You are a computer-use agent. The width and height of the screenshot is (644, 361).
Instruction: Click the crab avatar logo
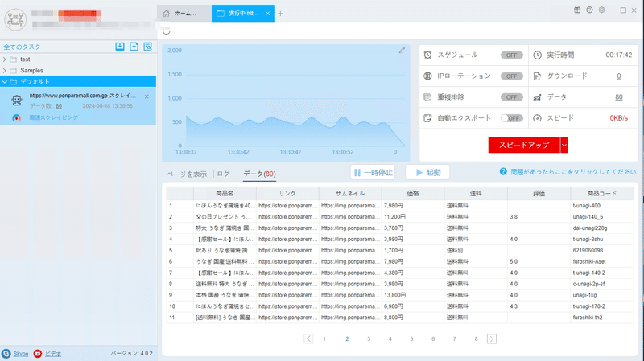coord(15,19)
